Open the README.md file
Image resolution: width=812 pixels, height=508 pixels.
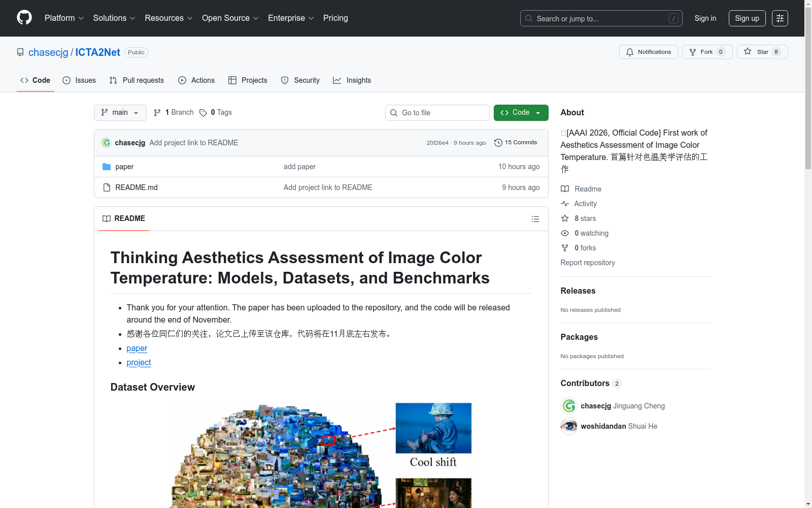[137, 187]
